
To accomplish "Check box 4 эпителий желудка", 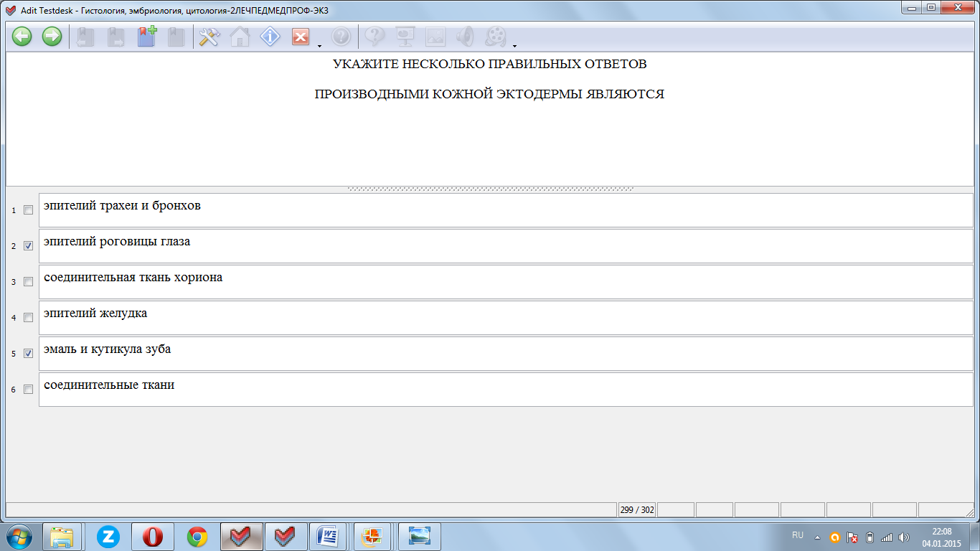I will (29, 317).
